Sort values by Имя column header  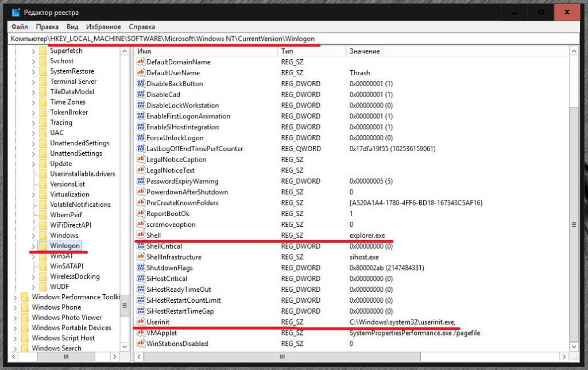pos(206,51)
